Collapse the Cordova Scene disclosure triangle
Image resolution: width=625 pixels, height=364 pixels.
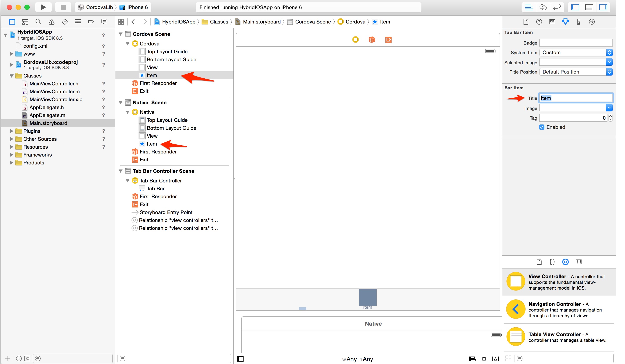coord(121,34)
